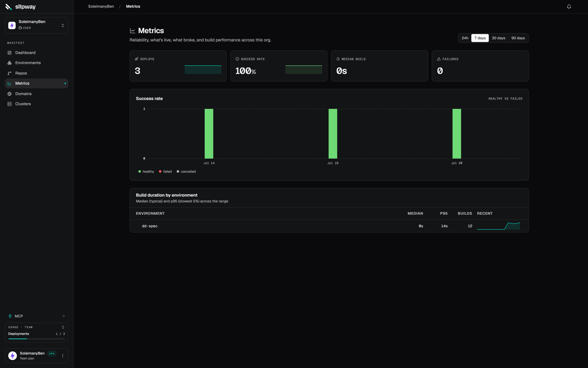Open Environments in the sidebar
Viewport: 588px width, 368px height.
pyautogui.click(x=36, y=63)
